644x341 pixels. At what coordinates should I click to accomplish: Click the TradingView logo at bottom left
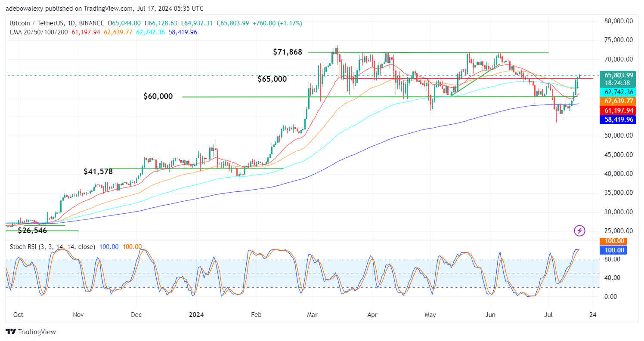[31, 332]
